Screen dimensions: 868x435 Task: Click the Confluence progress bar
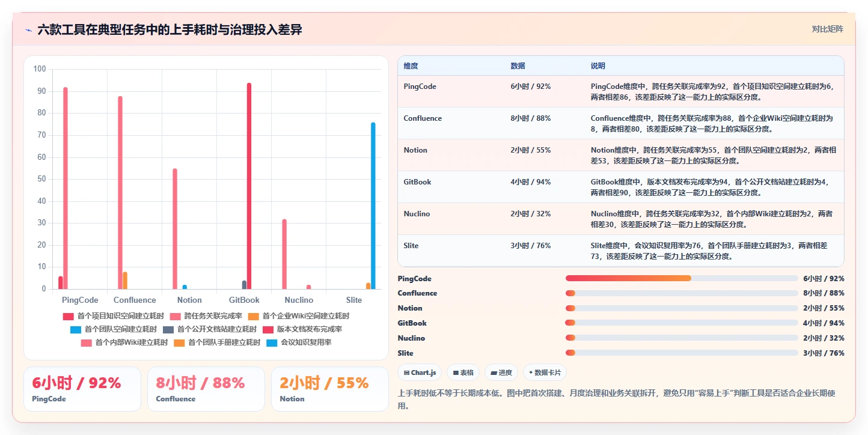[682, 293]
